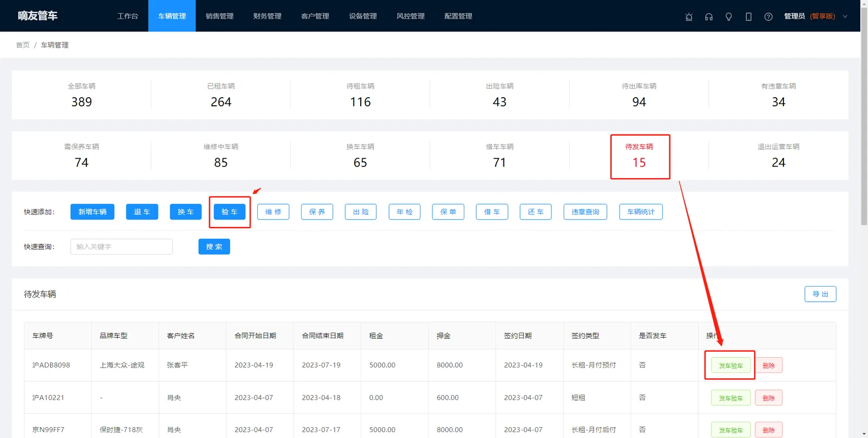The image size is (868, 438).
Task: Click the 验车 quick-add button
Action: point(229,212)
